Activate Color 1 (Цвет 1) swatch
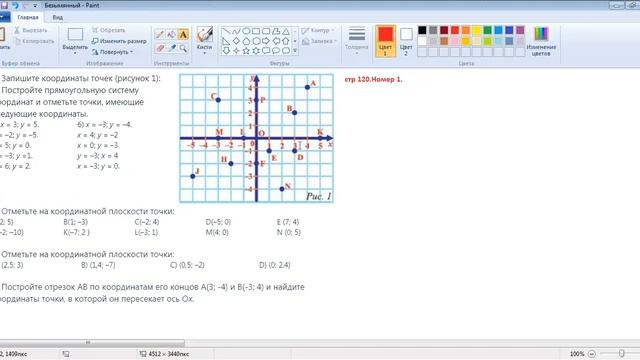This screenshot has width=640, height=360. coord(385,41)
